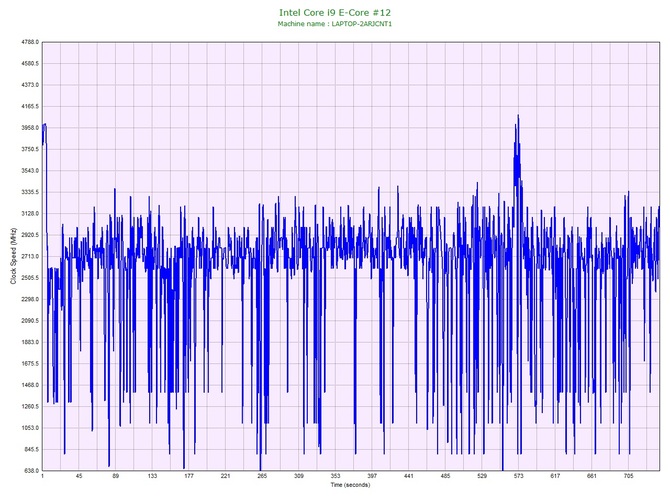Pick the 265 x-axis tick label
The image size is (670, 502).
(x=262, y=476)
